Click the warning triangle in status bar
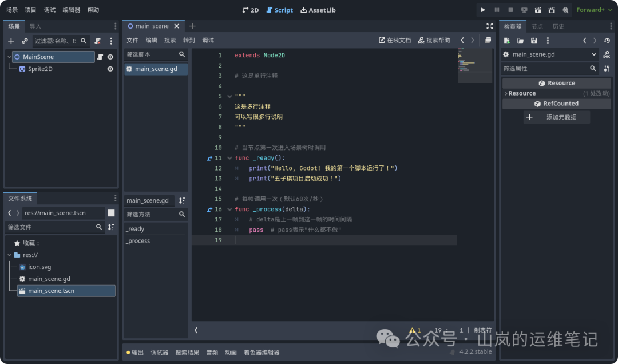 click(412, 330)
